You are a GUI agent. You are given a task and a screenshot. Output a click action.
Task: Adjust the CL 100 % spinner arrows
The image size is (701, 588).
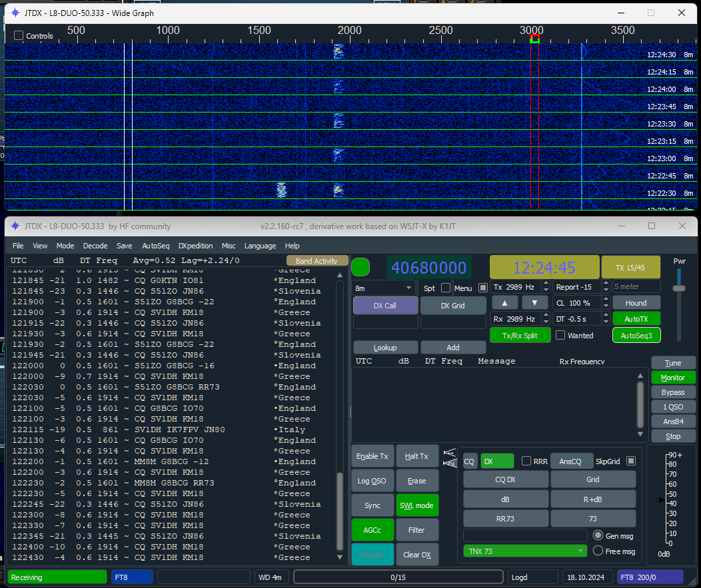pyautogui.click(x=606, y=302)
